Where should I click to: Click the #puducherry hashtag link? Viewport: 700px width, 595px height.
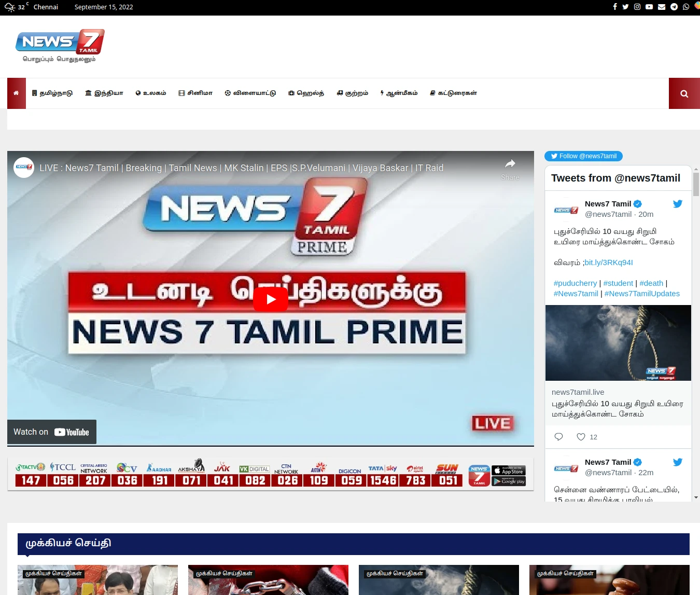click(575, 283)
